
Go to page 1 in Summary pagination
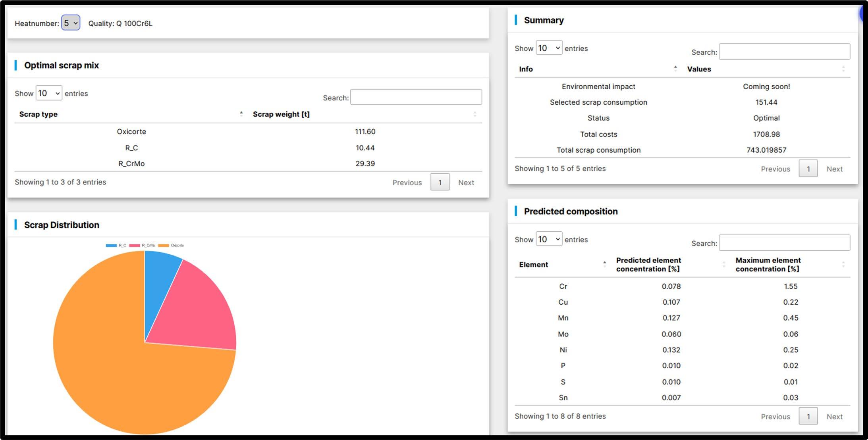[808, 169]
